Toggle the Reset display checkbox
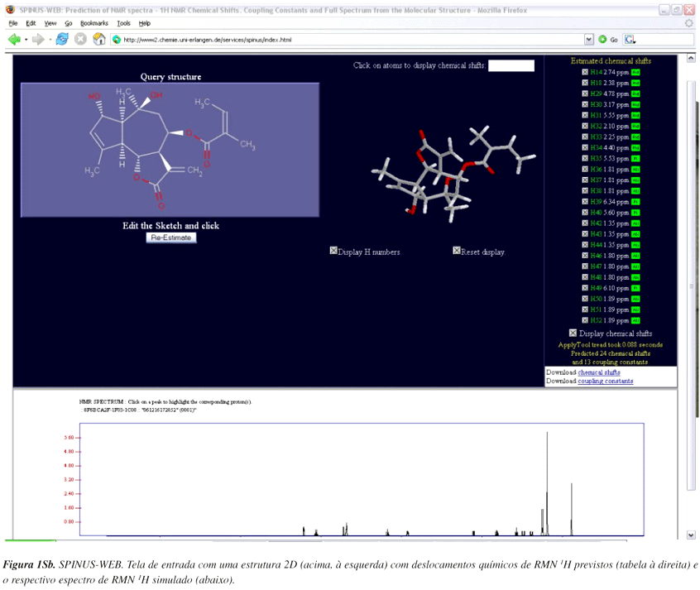Image resolution: width=700 pixels, height=590 pixels. [456, 252]
